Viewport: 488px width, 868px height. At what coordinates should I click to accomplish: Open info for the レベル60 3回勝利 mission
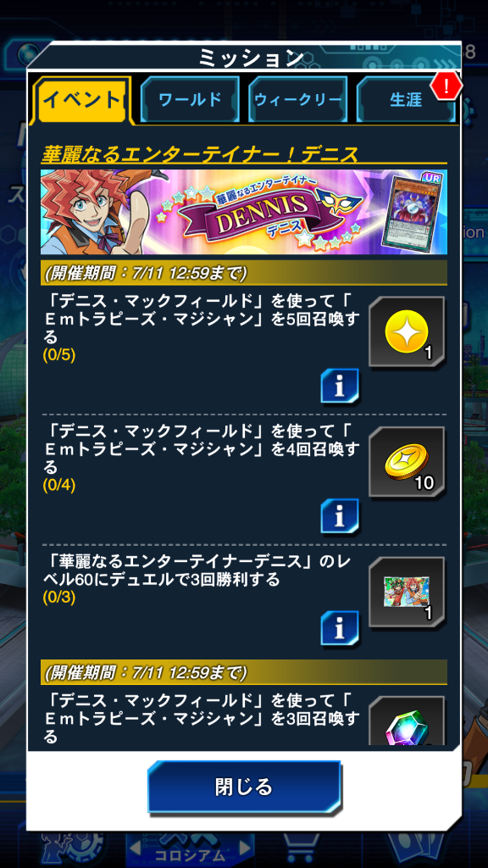coord(340,628)
